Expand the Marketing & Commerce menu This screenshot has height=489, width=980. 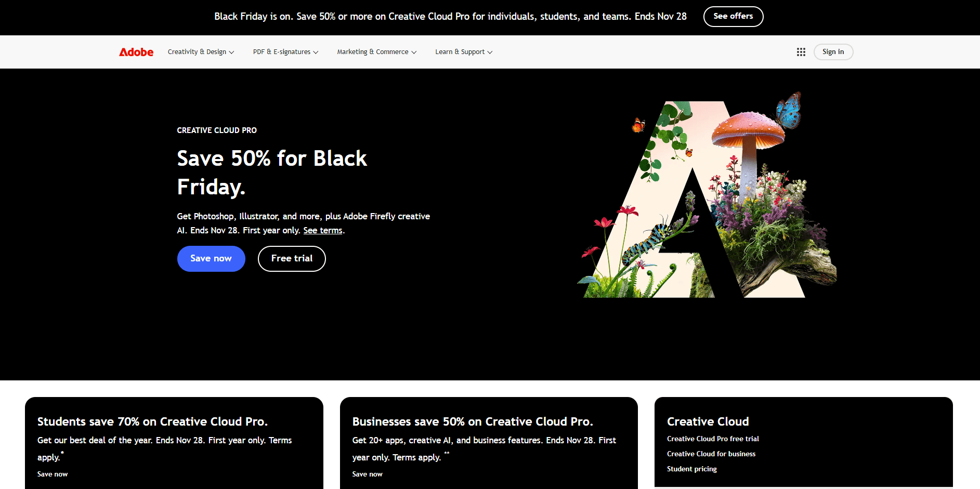point(376,52)
